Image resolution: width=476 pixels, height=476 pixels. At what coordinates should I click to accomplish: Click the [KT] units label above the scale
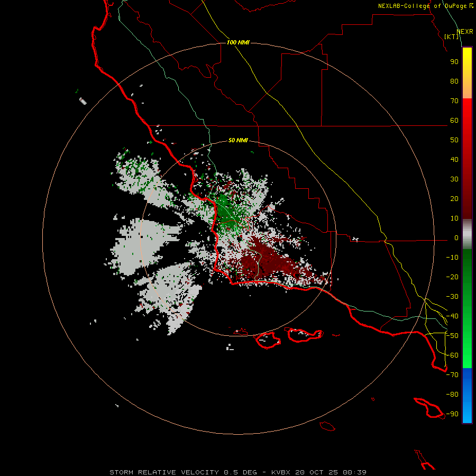(452, 36)
